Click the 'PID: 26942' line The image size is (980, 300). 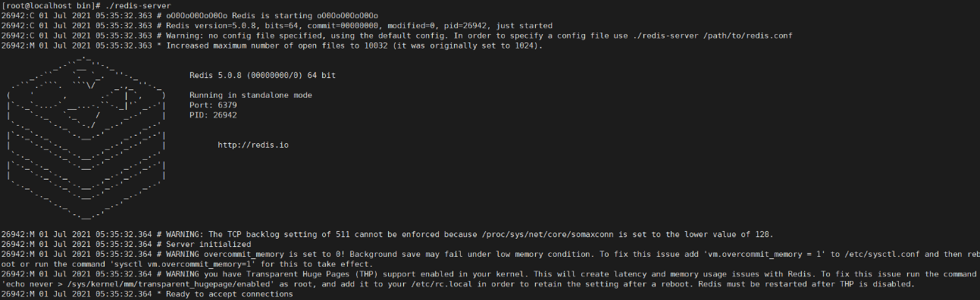[x=213, y=114]
